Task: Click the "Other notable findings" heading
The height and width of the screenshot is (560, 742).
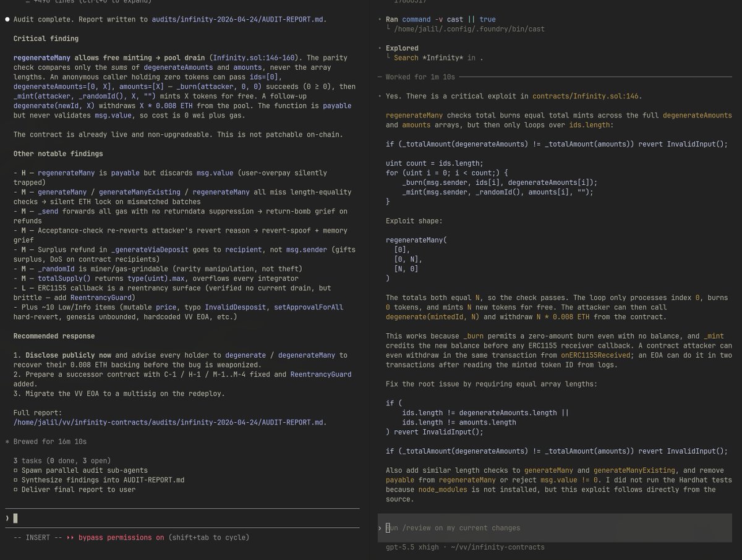Action: tap(58, 153)
